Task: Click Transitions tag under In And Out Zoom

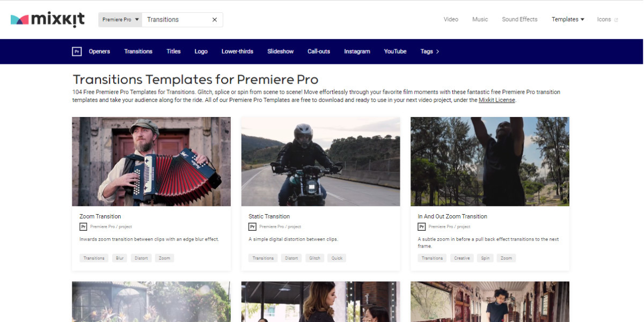Action: click(x=432, y=258)
